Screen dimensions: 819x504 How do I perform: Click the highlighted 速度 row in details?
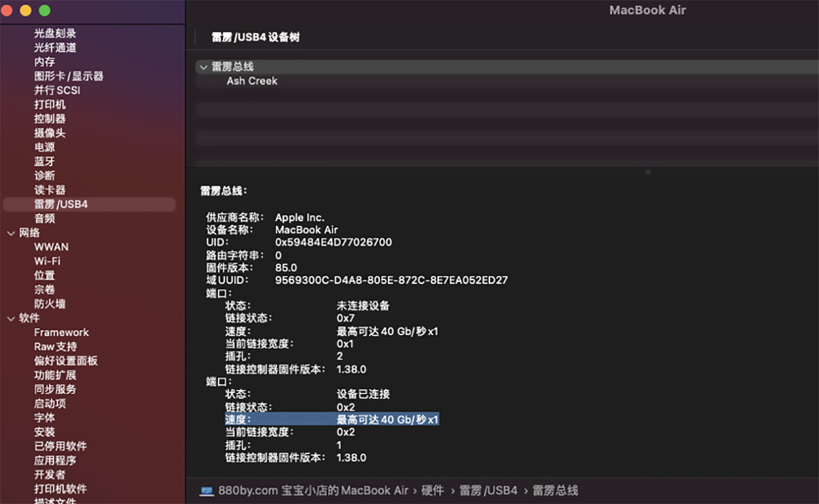[x=331, y=420]
